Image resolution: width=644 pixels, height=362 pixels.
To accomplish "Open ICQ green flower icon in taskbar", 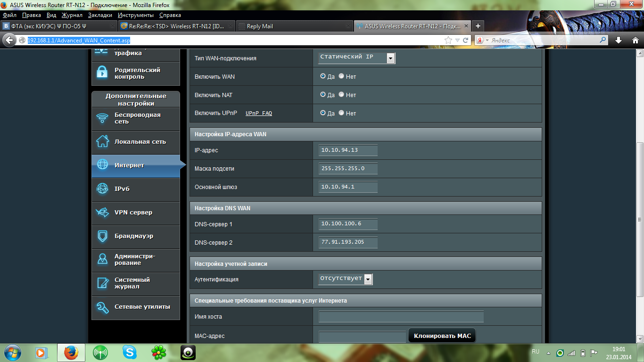I will click(x=158, y=352).
